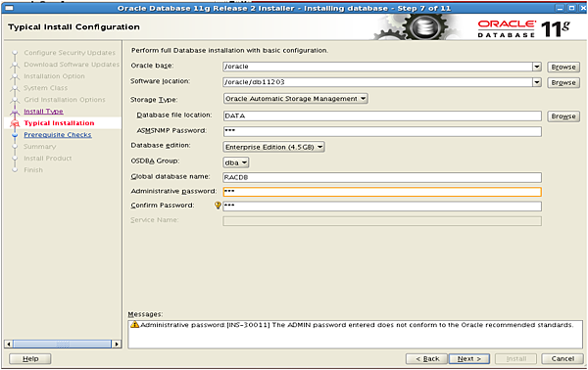Click the Help button
The width and height of the screenshot is (588, 370).
pyautogui.click(x=30, y=359)
